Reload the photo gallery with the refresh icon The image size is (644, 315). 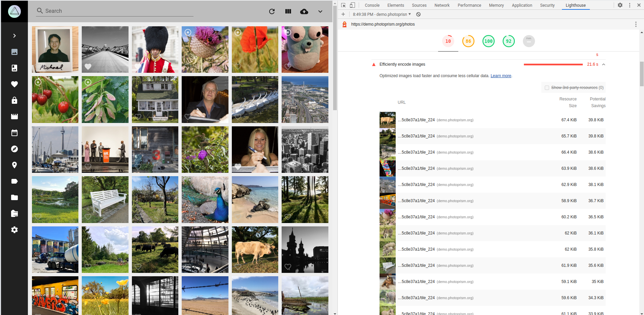(x=272, y=11)
